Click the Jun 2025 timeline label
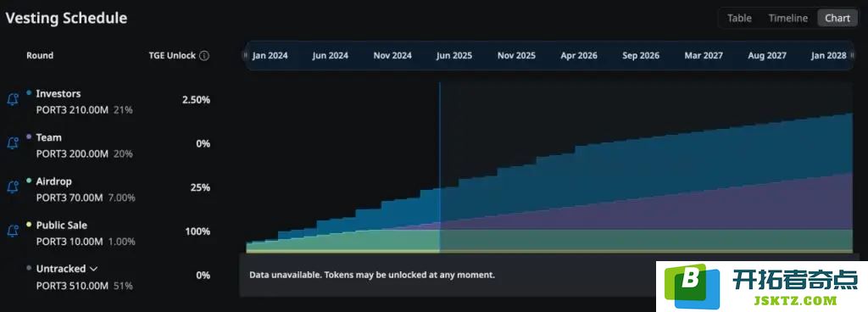 point(454,56)
